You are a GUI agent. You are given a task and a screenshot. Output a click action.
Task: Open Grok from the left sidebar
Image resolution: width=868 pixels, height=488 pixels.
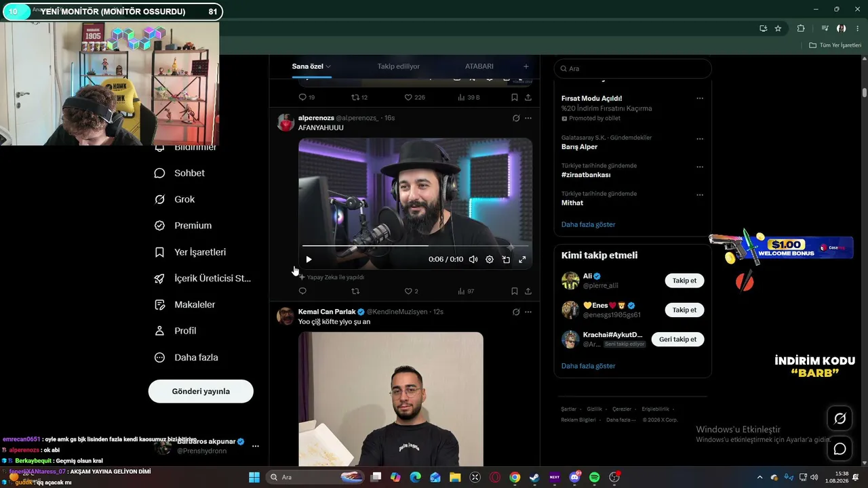pyautogui.click(x=175, y=199)
